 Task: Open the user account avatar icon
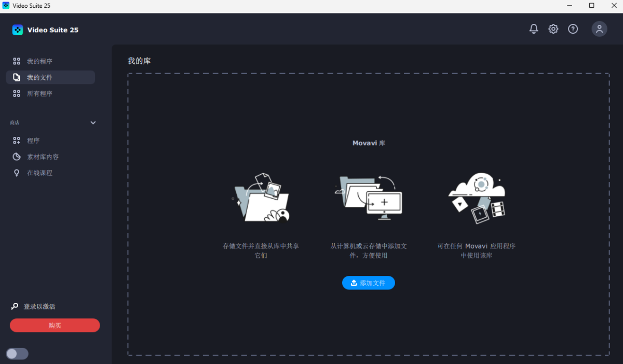coord(599,29)
